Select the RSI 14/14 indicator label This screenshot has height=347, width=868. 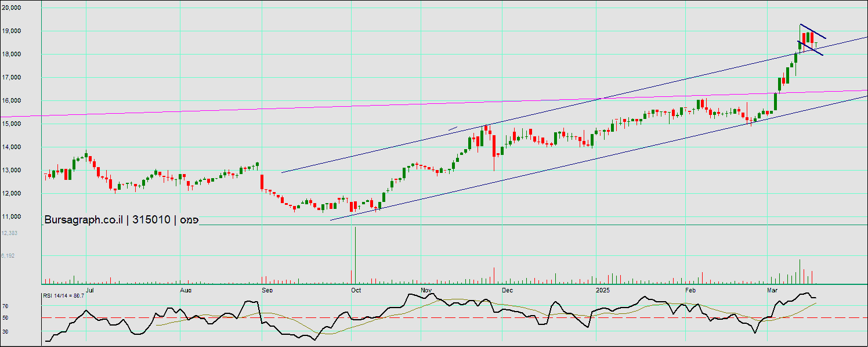[x=64, y=296]
